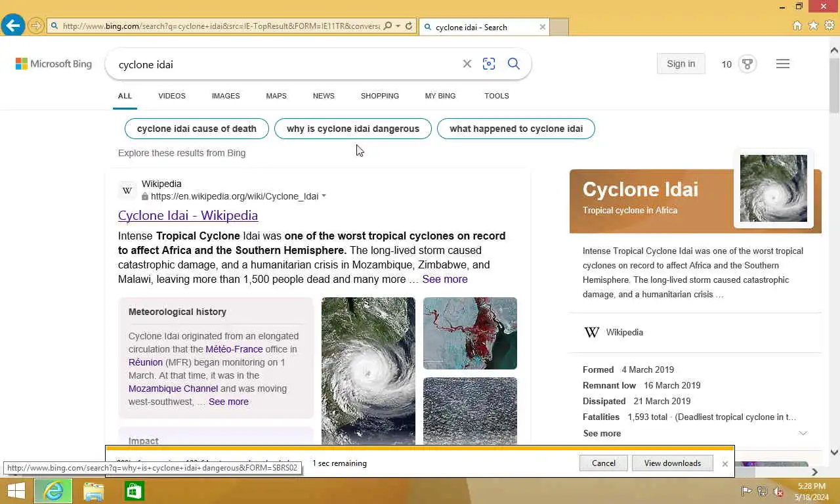Open Favorites star icon
This screenshot has width=840, height=504.
point(813,26)
